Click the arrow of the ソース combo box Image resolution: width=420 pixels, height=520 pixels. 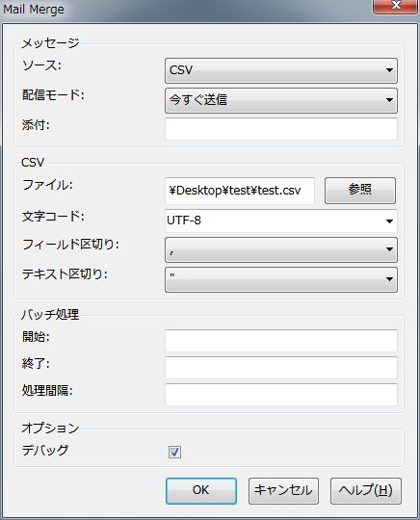click(x=389, y=70)
